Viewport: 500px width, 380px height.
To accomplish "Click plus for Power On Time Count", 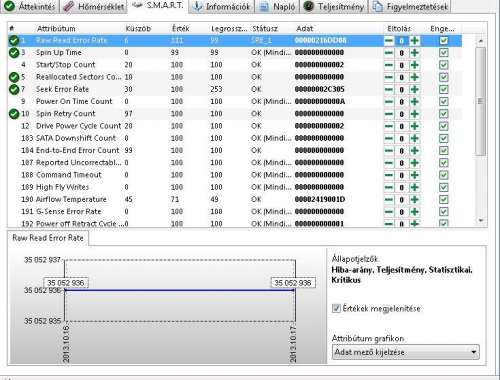I will tap(415, 102).
